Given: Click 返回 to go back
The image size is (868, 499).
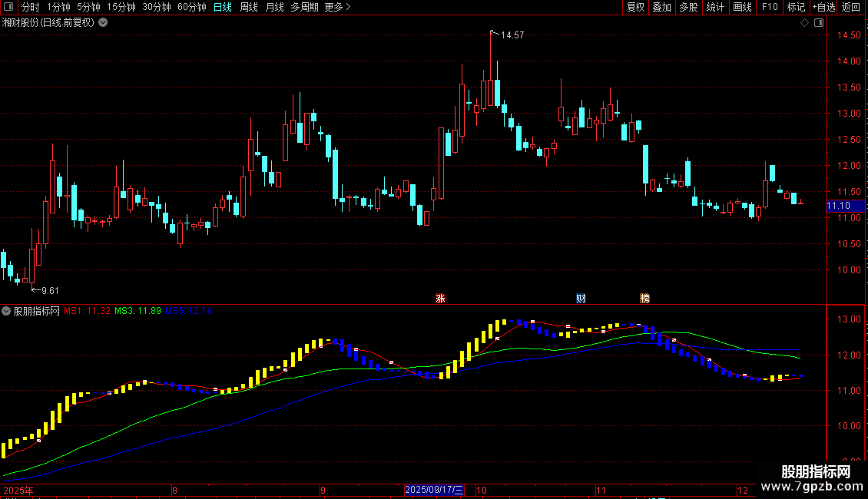Looking at the screenshot, I should (851, 7).
